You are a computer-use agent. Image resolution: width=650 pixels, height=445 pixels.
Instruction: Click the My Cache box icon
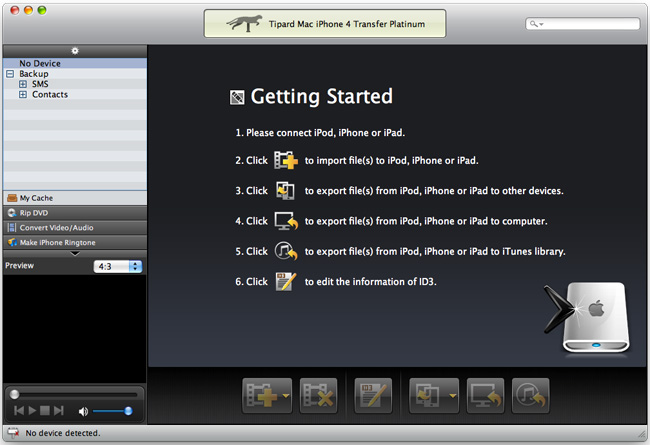click(12, 198)
